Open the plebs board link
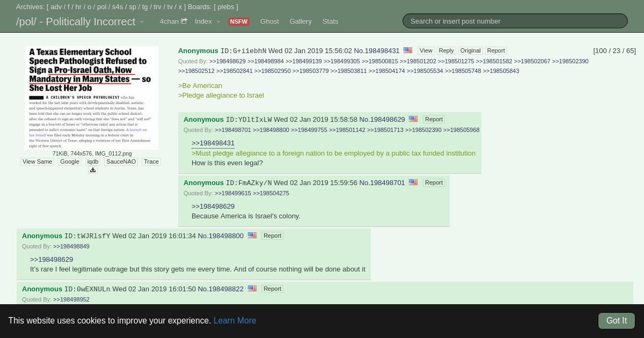This screenshot has width=644, height=338. (x=226, y=7)
